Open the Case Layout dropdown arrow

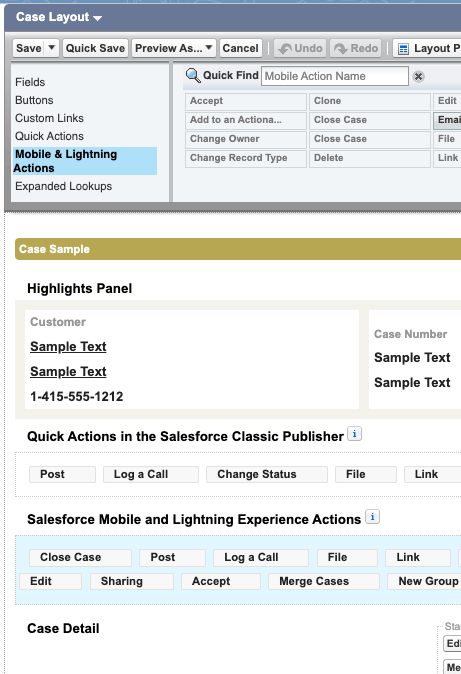pyautogui.click(x=98, y=18)
